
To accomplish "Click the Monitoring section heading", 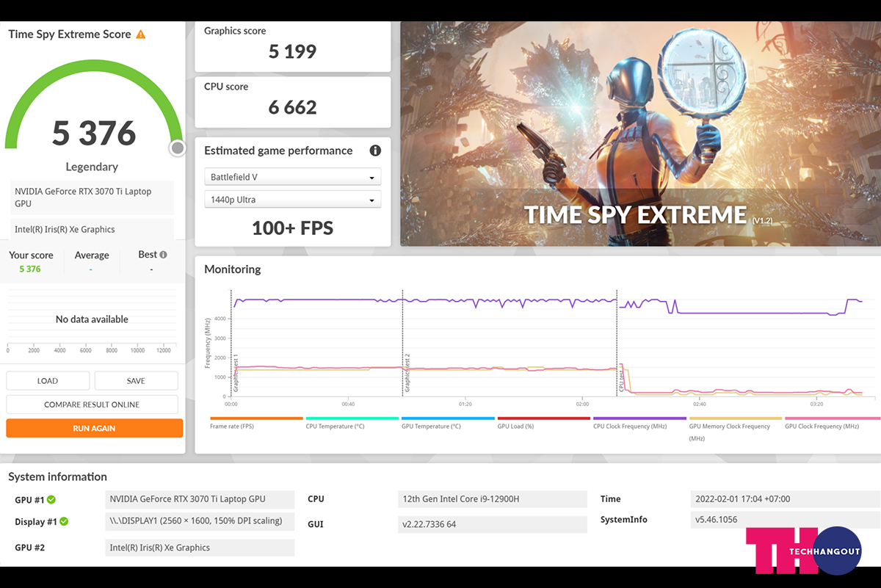I will [233, 269].
